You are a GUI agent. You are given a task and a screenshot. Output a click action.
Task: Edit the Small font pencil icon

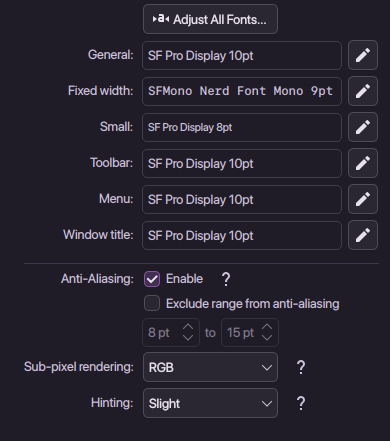pyautogui.click(x=363, y=127)
